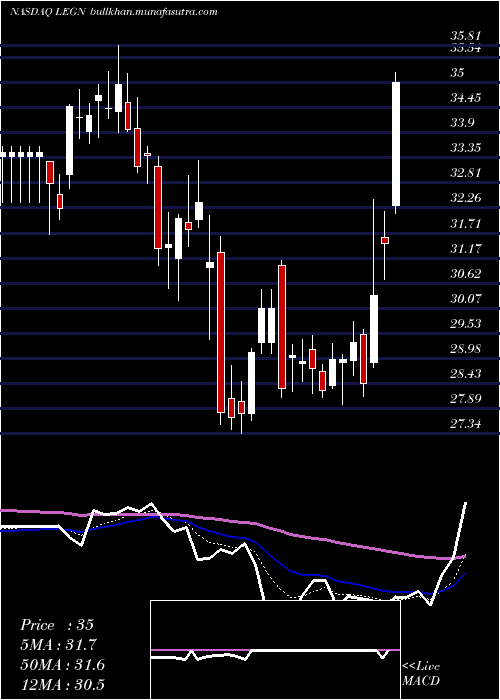
Task: Click the 27.34 price axis label
Action: (x=465, y=423)
